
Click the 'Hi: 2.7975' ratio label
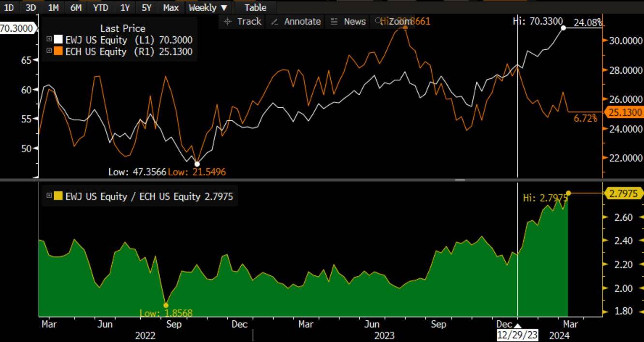pyautogui.click(x=545, y=198)
